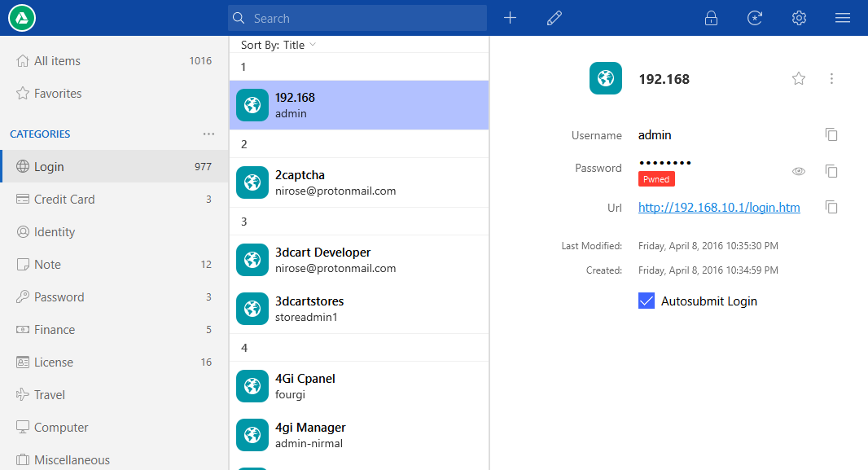Open Favorites in sidebar
The width and height of the screenshot is (868, 470).
click(x=114, y=94)
